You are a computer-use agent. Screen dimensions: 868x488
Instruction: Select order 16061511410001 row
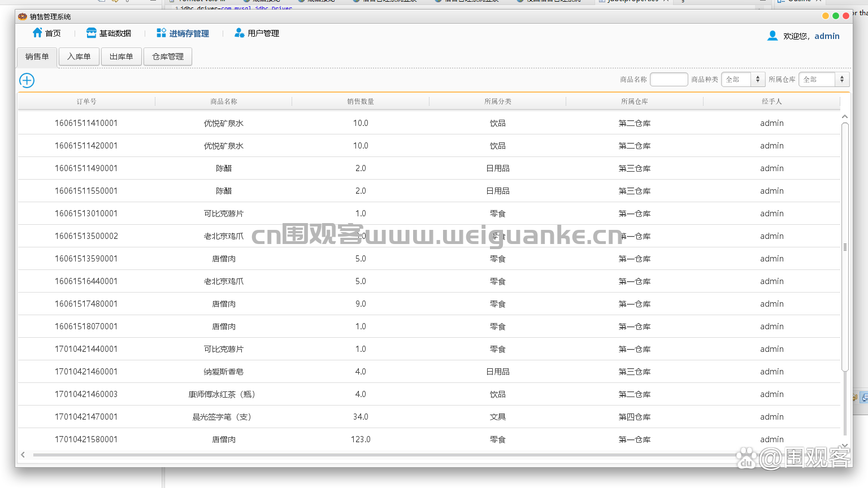[429, 123]
